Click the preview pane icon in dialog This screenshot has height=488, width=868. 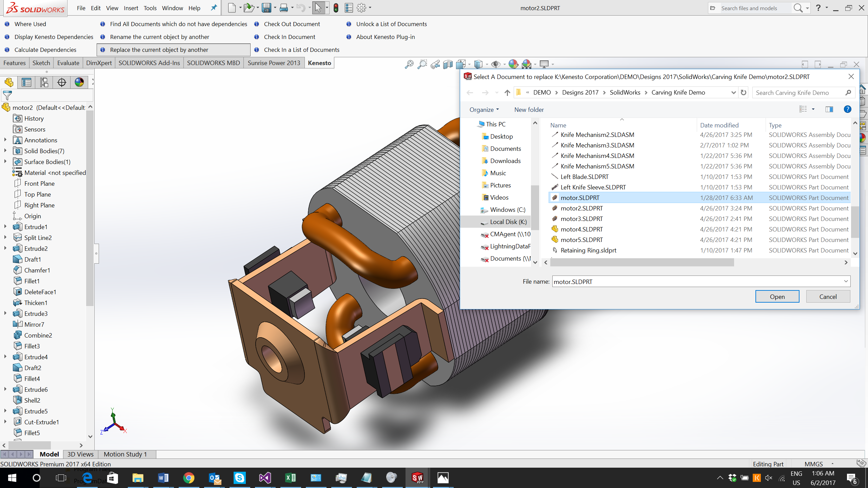(829, 109)
